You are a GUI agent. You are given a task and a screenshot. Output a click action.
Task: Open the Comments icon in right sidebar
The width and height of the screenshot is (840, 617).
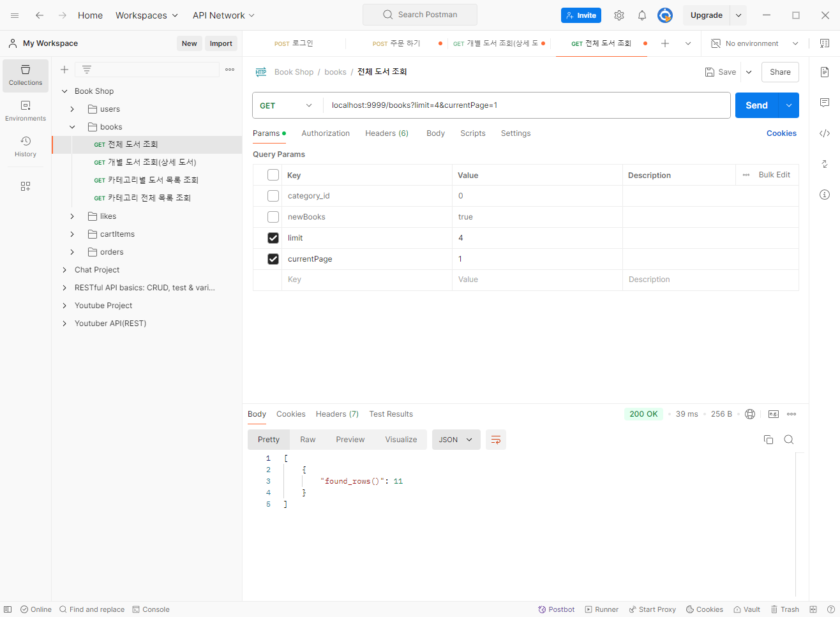(825, 103)
